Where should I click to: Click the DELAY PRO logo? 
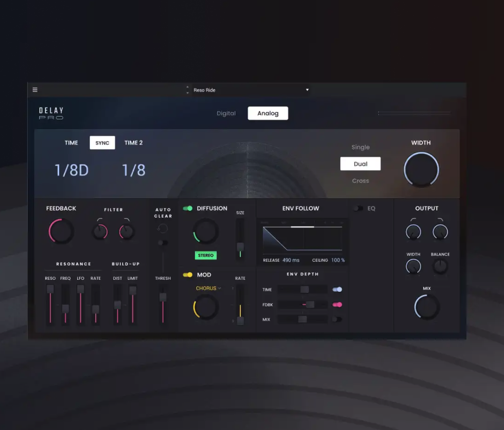[51, 113]
